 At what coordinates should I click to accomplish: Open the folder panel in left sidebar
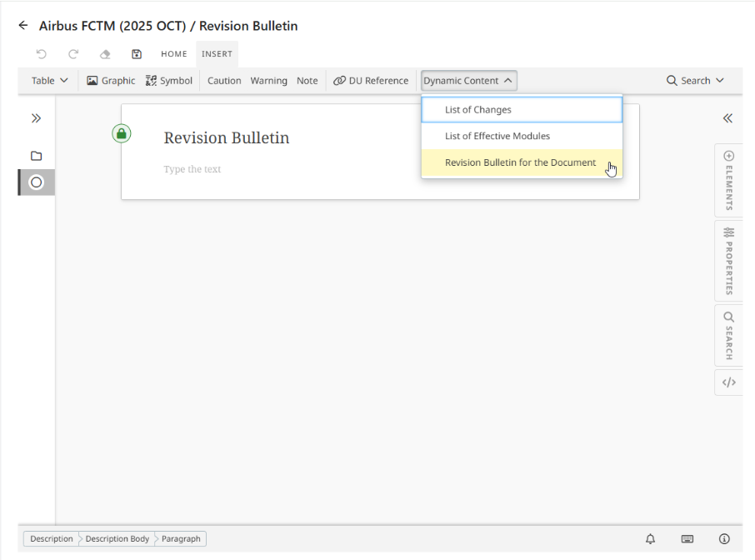pos(36,156)
